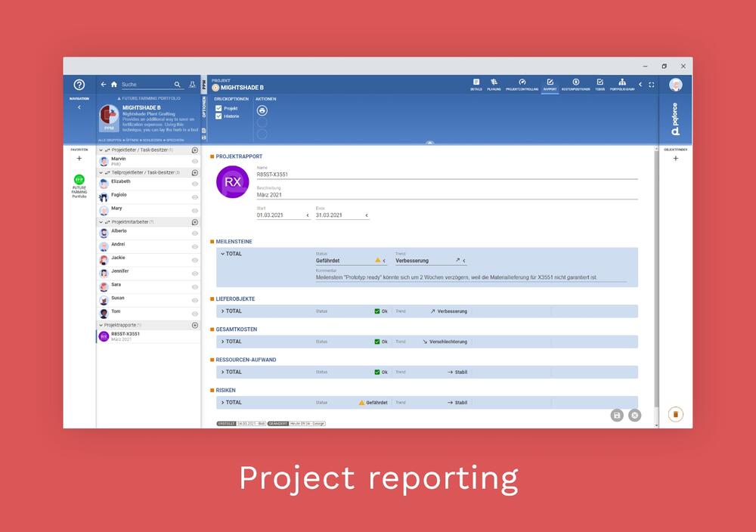Disable the Historie print option
The height and width of the screenshot is (532, 756).
pyautogui.click(x=219, y=116)
